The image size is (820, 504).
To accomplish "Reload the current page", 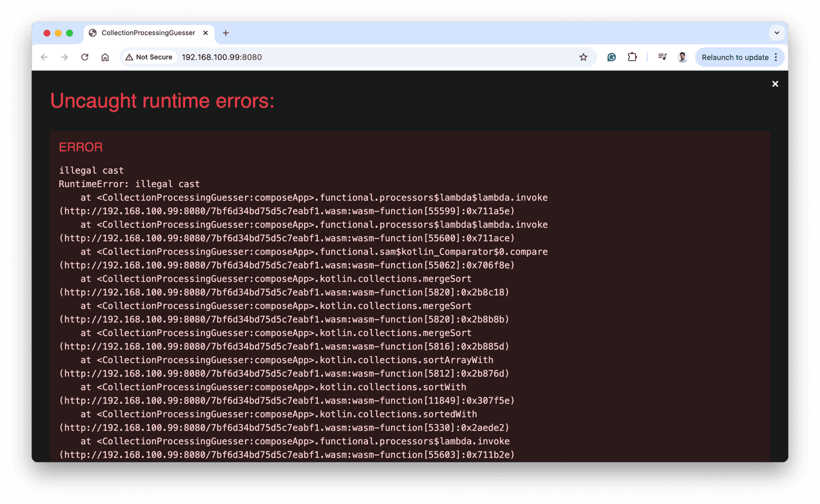I will 85,57.
